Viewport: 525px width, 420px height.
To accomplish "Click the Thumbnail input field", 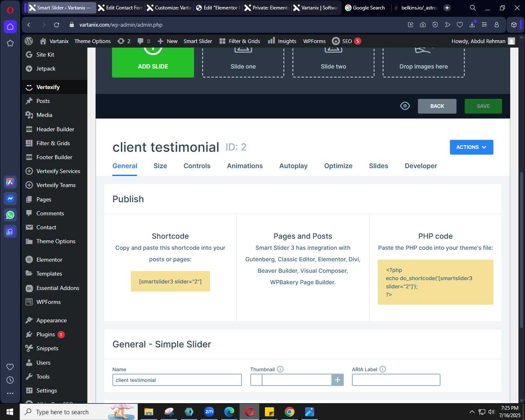I will tap(297, 380).
